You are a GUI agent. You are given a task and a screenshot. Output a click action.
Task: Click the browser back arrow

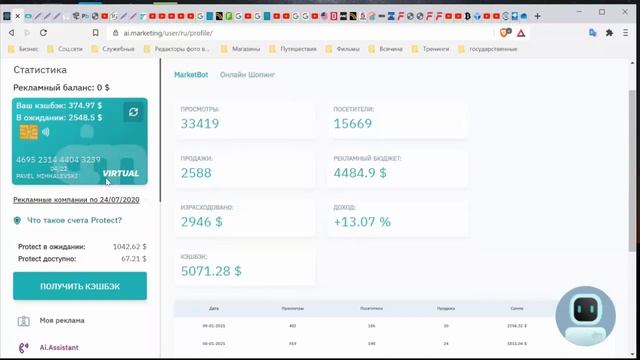(12, 33)
